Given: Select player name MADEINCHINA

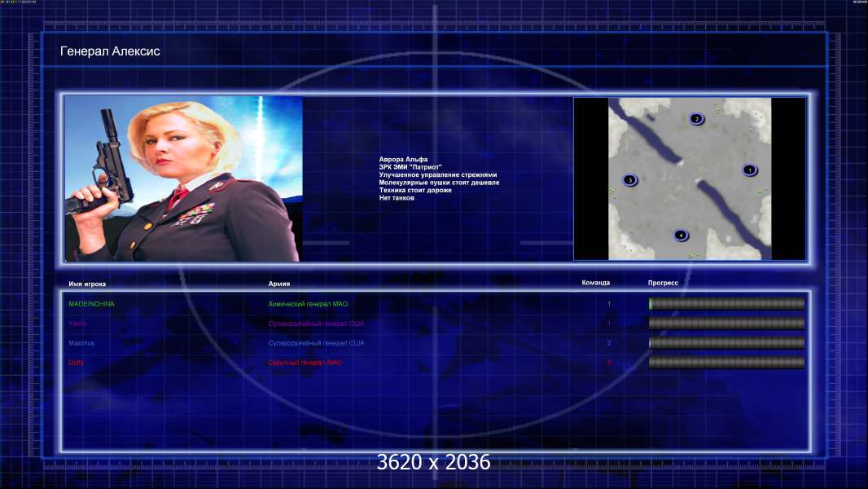Looking at the screenshot, I should click(x=91, y=304).
